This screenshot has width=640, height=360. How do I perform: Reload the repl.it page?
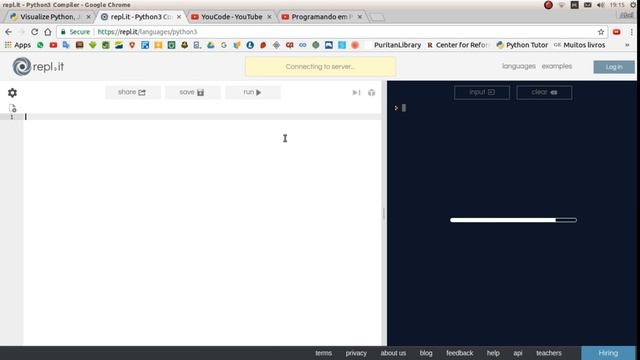35,32
